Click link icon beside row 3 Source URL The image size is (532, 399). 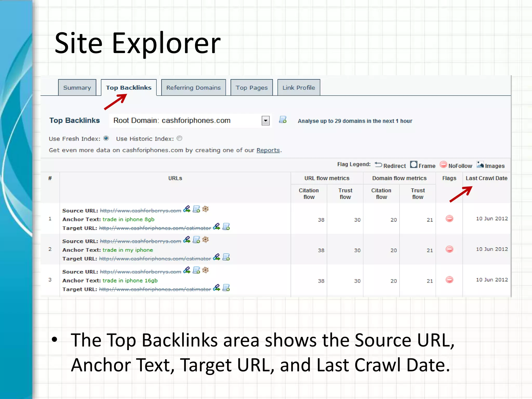(x=187, y=270)
